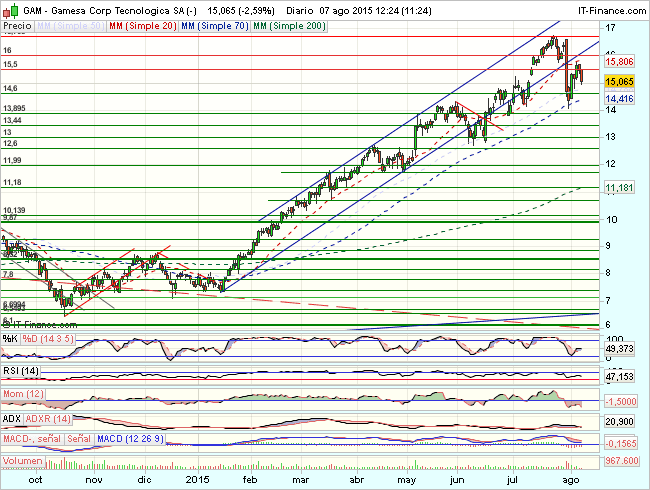Toggle the MM (Simple 200) moving average label
Image resolution: width=650 pixels, height=490 pixels.
[289, 26]
